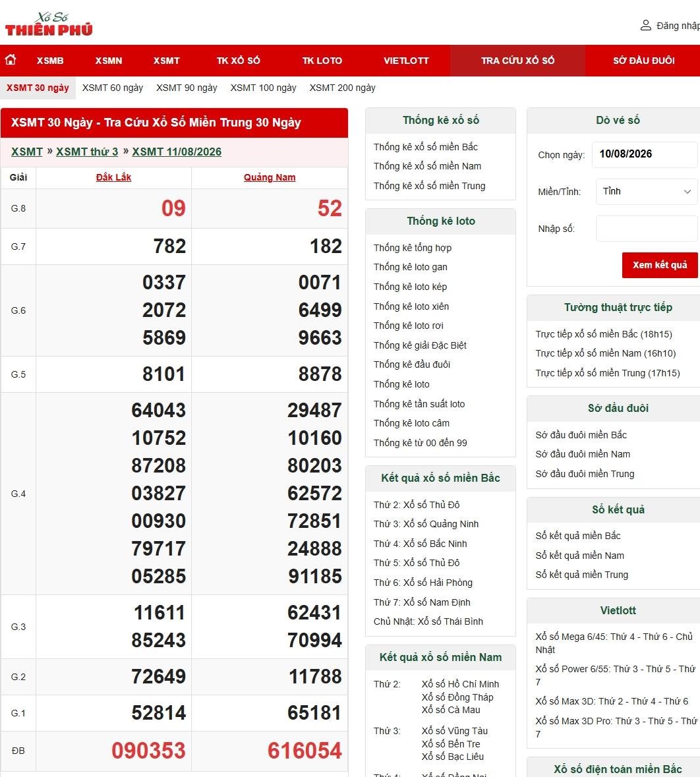Click the home icon in the red nav bar
Viewport: 700px width, 777px height.
11,60
